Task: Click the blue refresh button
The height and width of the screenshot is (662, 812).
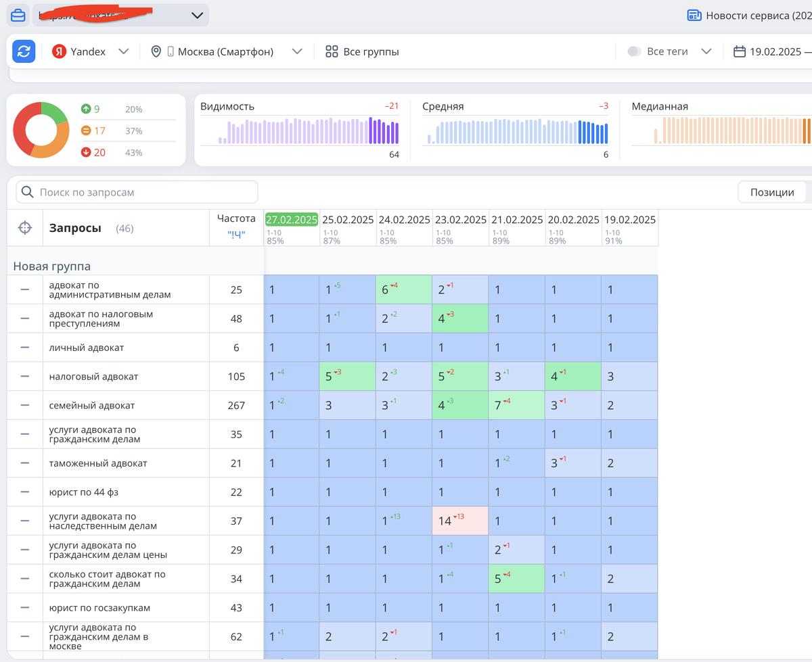Action: 24,51
